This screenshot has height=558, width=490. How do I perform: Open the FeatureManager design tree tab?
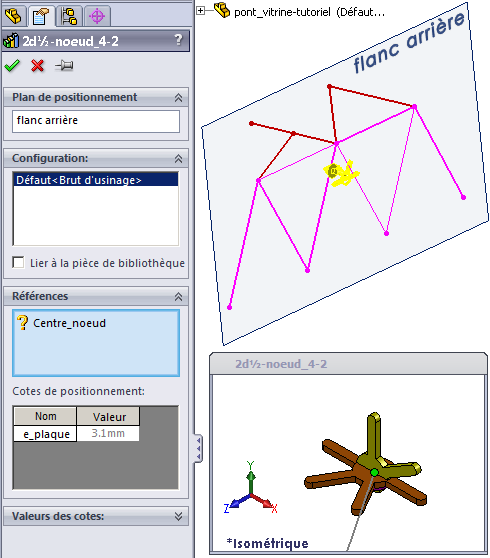[x=14, y=16]
